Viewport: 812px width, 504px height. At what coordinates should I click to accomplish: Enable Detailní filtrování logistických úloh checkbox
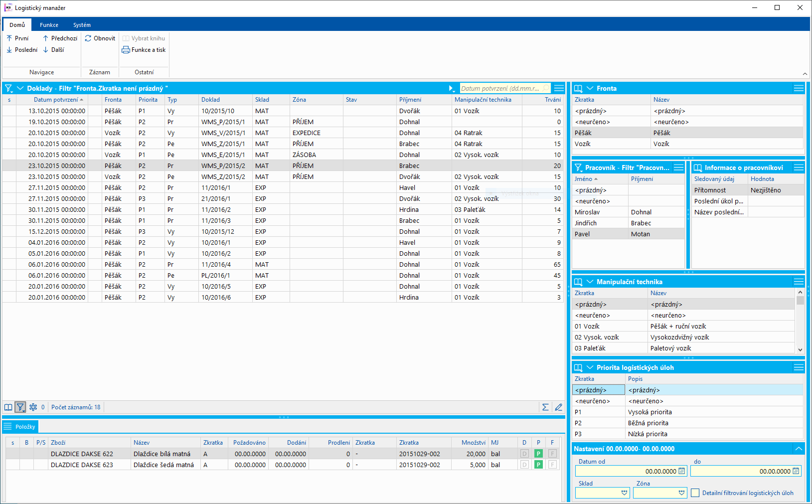click(x=695, y=493)
